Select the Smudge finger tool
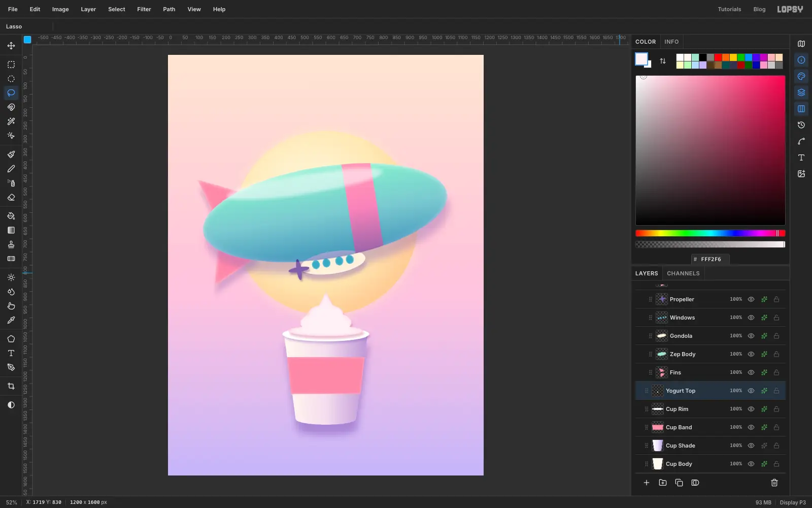This screenshot has width=812, height=508. [11, 306]
